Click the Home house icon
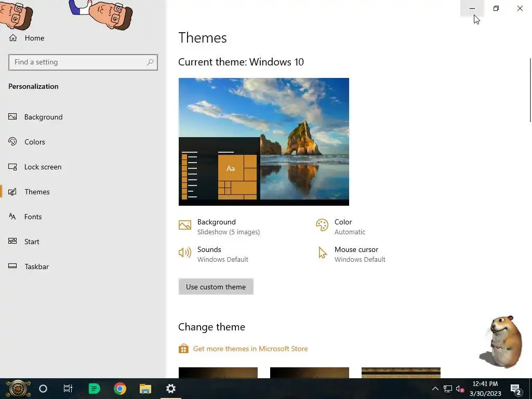The height and width of the screenshot is (399, 532). click(x=13, y=37)
